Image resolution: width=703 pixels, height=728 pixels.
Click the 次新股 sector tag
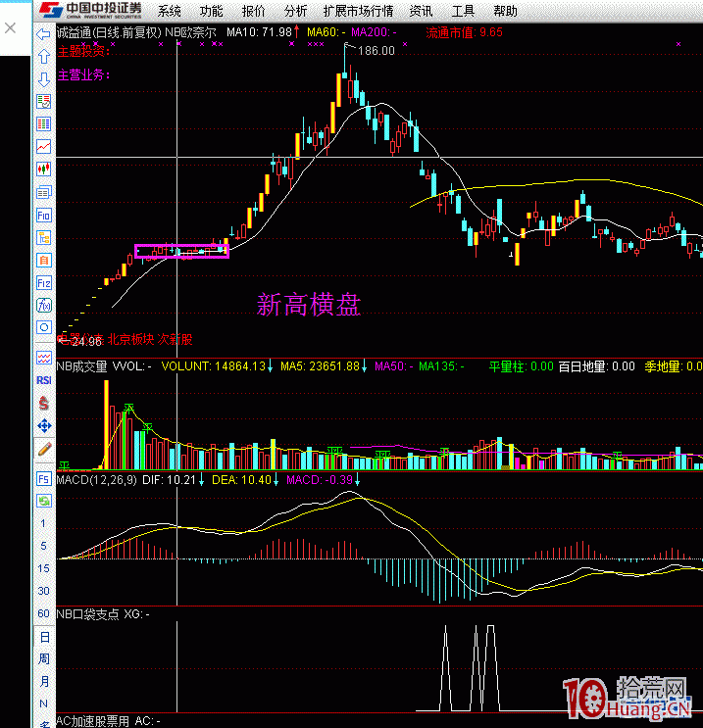tap(176, 340)
